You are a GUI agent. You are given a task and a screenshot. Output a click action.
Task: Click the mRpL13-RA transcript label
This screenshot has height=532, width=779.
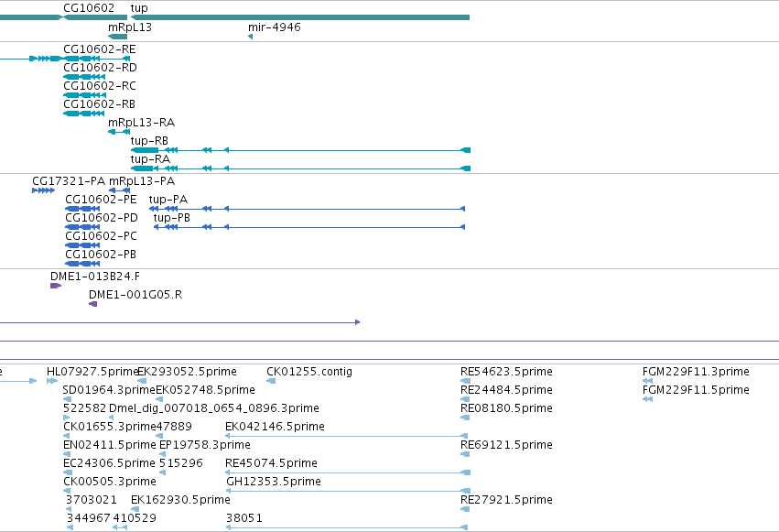142,123
